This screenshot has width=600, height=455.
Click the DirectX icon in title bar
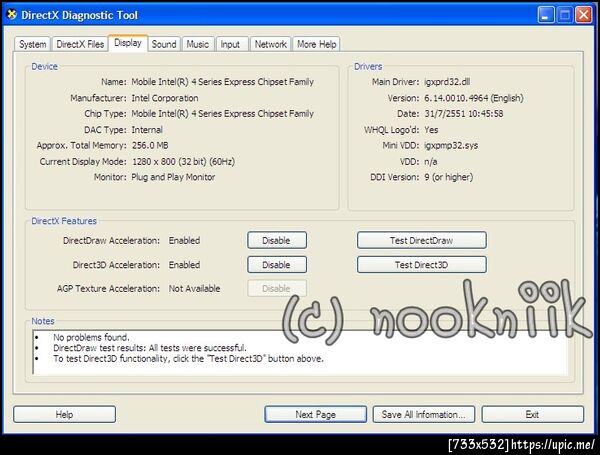(12, 14)
